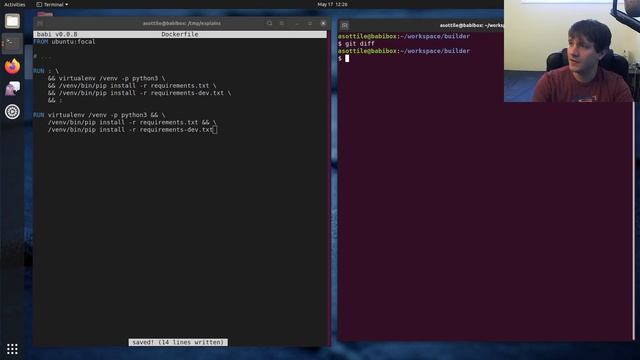The width and height of the screenshot is (640, 360).
Task: Open the round recorder icon in the dock
Action: click(12, 111)
